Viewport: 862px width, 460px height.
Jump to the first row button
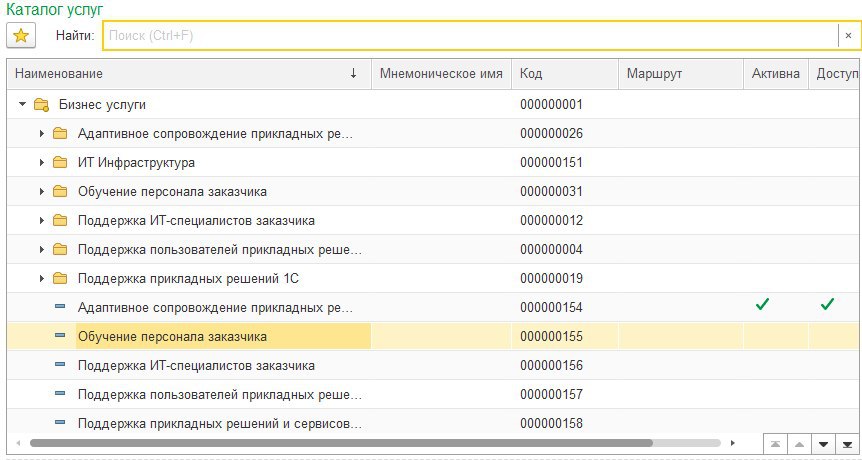[775, 444]
